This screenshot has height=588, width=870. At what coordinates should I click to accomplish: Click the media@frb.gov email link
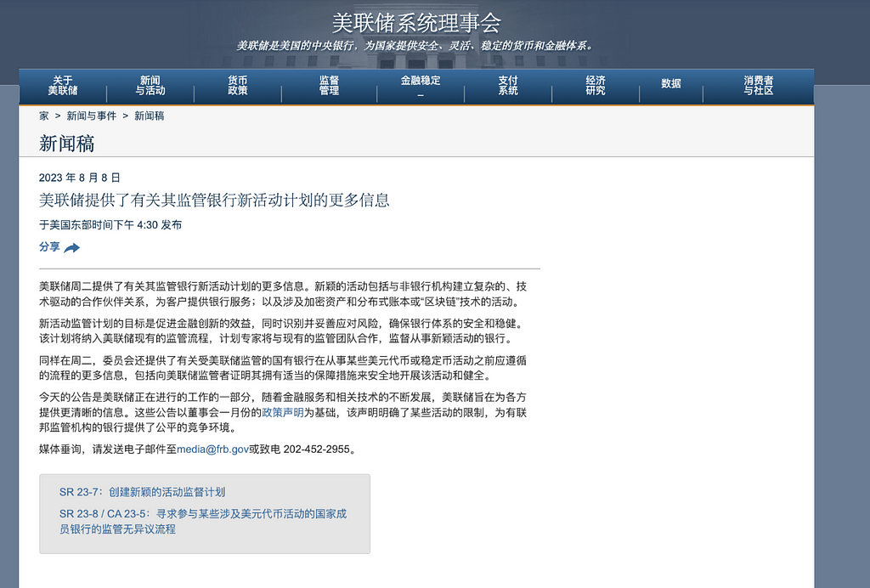click(x=212, y=449)
